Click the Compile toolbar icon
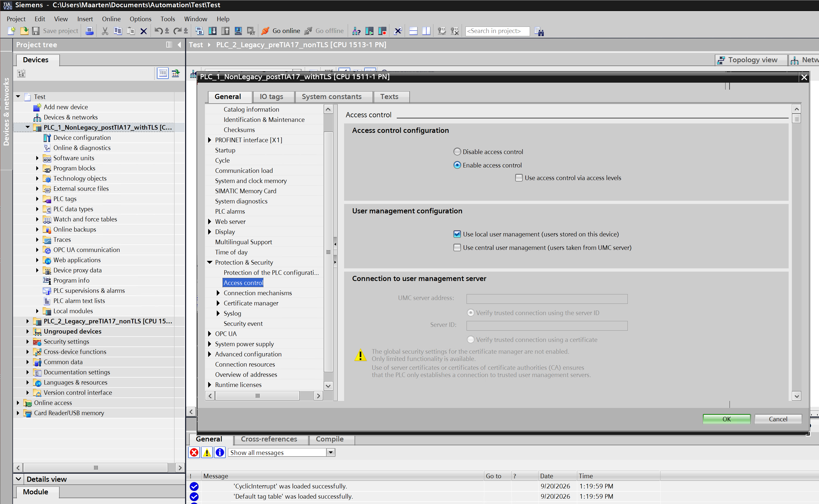 click(200, 31)
